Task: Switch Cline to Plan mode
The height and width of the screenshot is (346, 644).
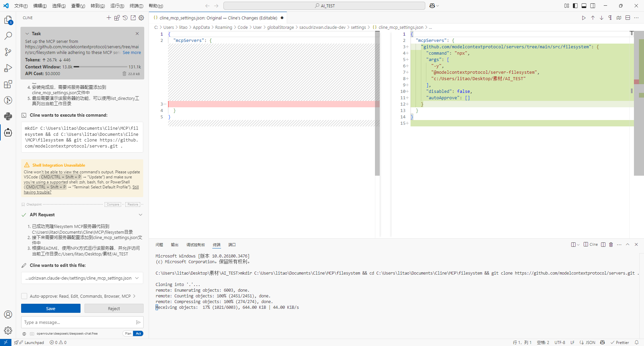Action: (x=128, y=333)
